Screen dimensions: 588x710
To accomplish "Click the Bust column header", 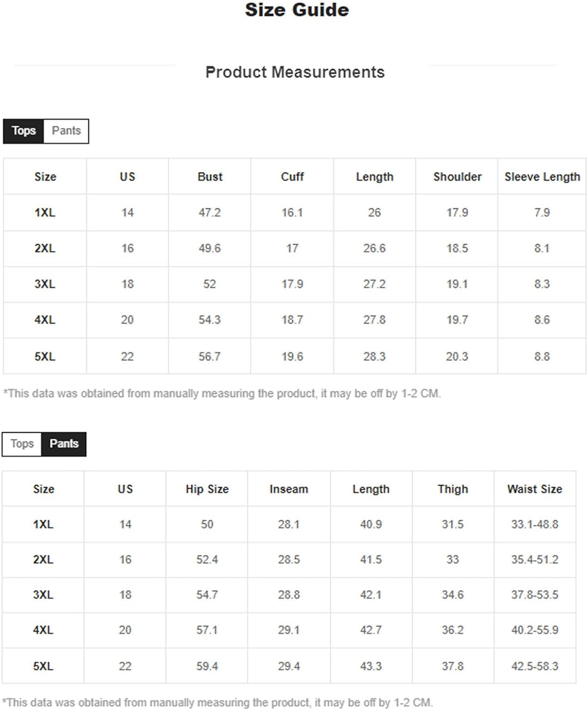I will coord(210,177).
